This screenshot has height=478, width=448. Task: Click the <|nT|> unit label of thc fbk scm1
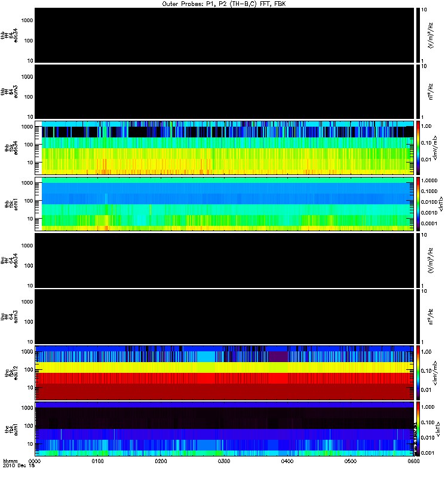click(438, 429)
